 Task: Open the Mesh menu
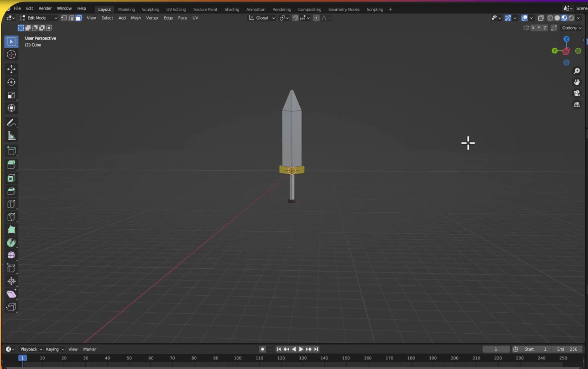(x=136, y=18)
